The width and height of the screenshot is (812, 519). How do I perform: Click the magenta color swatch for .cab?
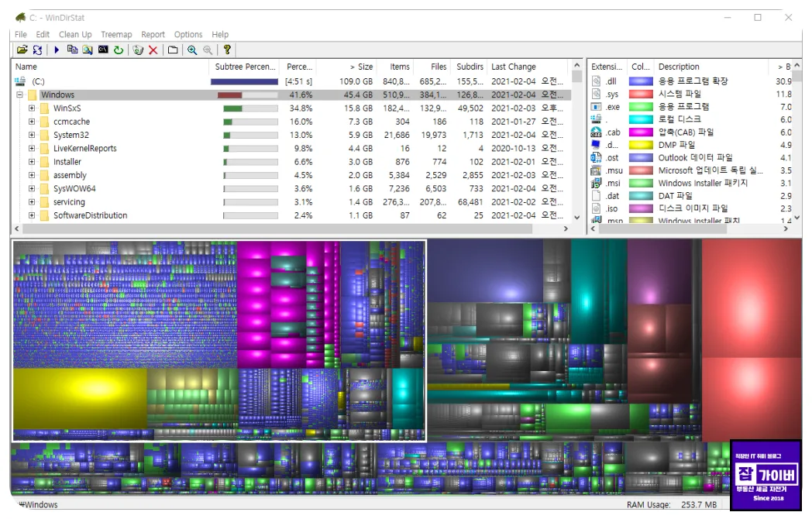coord(641,132)
